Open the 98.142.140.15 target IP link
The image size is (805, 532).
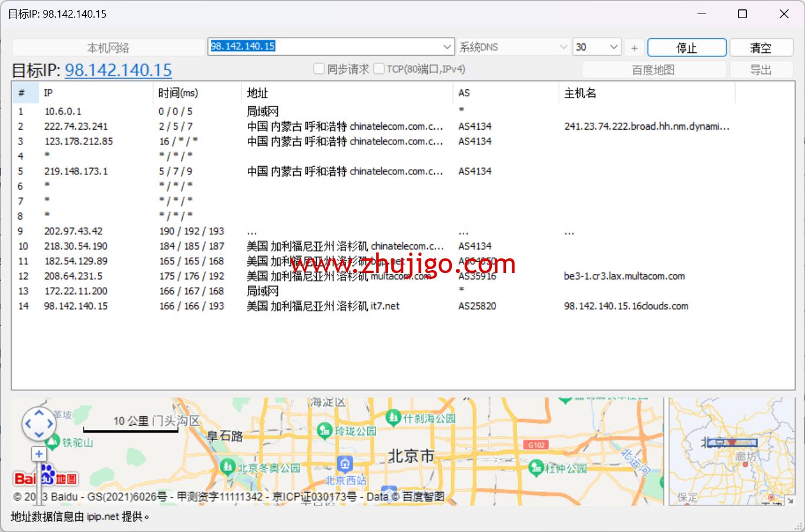(118, 70)
